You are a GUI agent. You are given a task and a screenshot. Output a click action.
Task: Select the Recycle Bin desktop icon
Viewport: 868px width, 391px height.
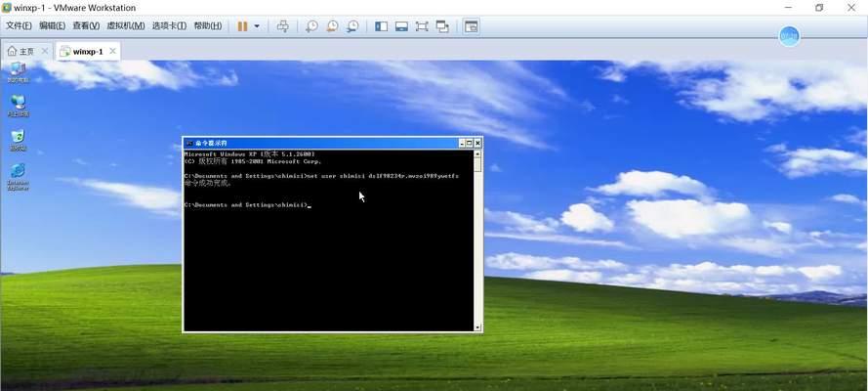coord(18,140)
